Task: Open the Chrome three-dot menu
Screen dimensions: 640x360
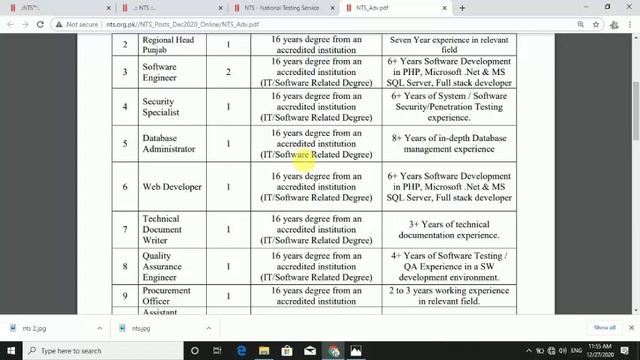Action: (630, 24)
